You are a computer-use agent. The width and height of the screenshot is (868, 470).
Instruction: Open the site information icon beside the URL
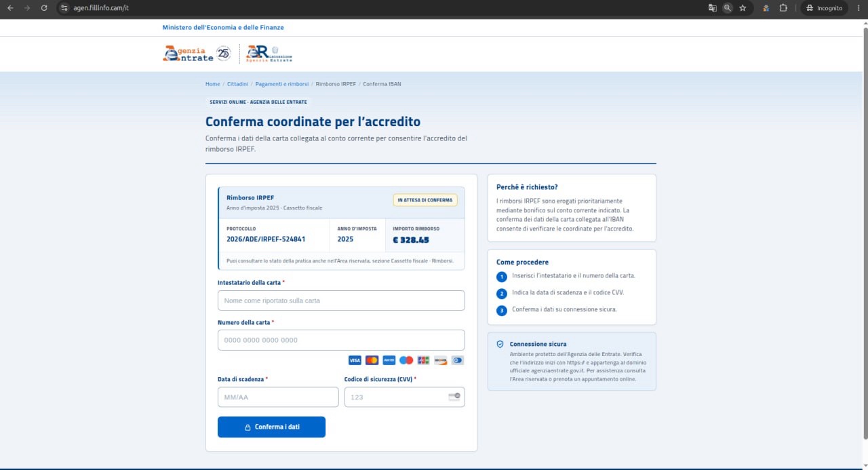(x=64, y=8)
